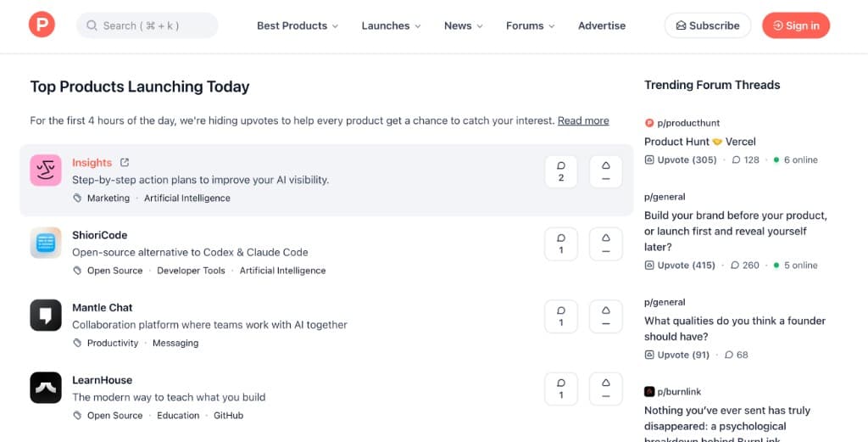The image size is (868, 442).
Task: Focus the Search input field
Action: [x=147, y=25]
